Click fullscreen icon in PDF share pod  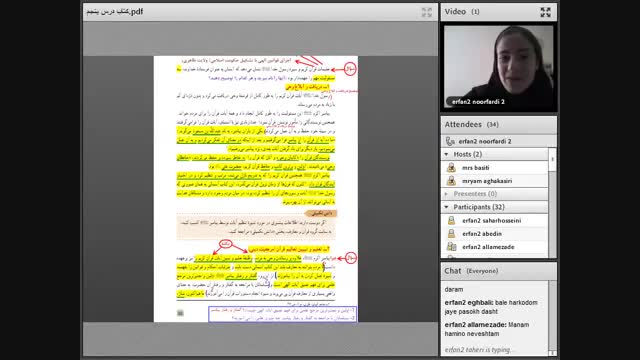427,12
